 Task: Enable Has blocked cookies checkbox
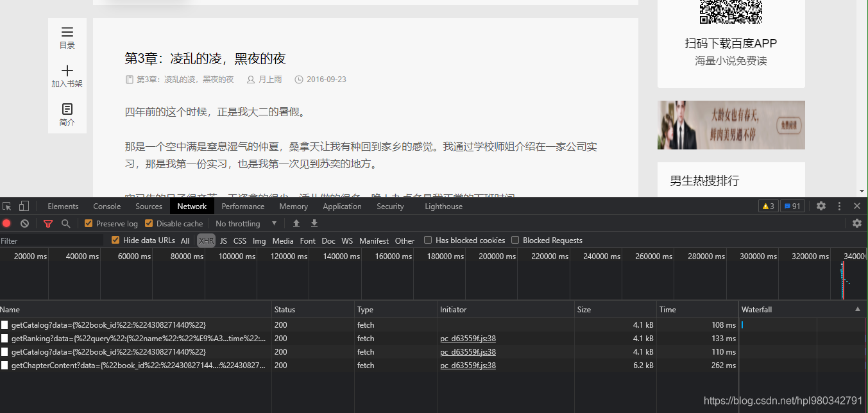tap(428, 240)
